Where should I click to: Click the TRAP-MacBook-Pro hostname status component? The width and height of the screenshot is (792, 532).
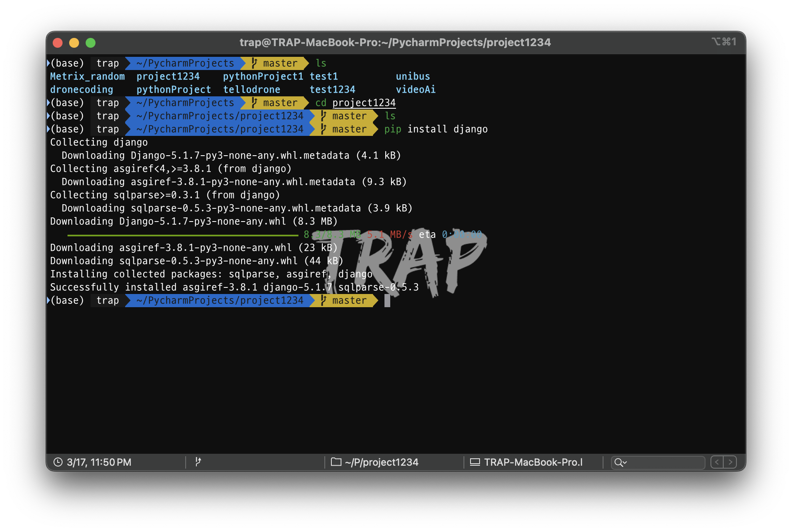(533, 462)
